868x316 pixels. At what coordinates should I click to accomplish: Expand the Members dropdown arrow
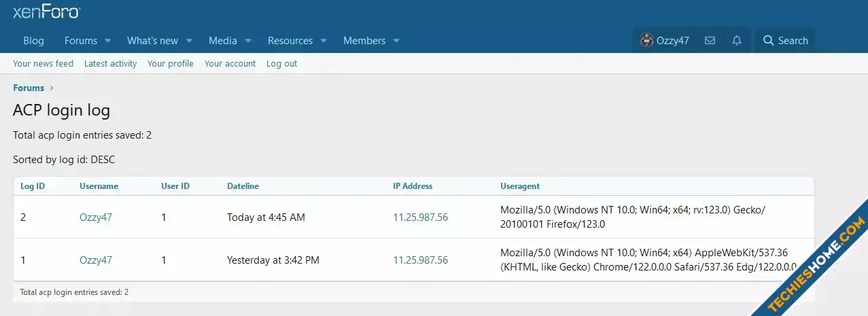tap(396, 41)
